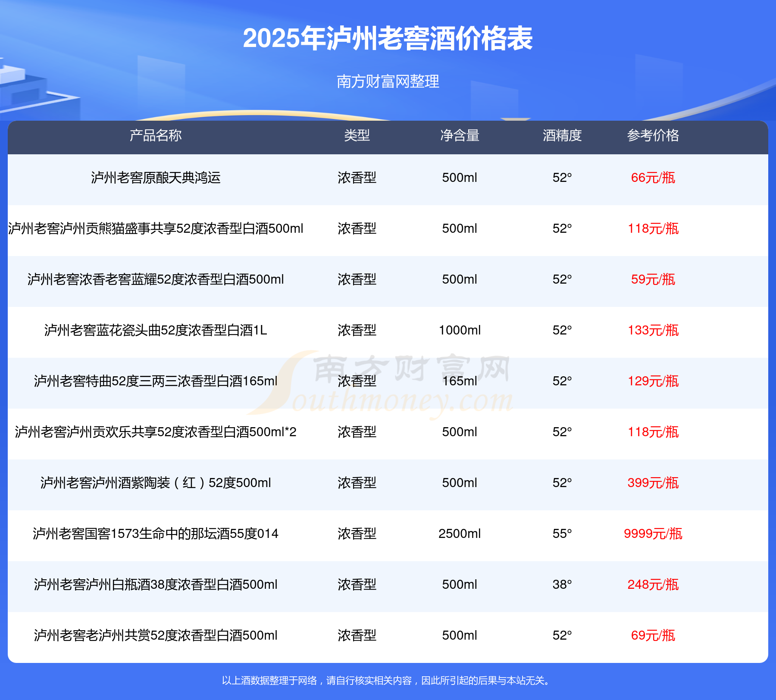Click product name containing "蓝花瓷头曲"

point(156,330)
